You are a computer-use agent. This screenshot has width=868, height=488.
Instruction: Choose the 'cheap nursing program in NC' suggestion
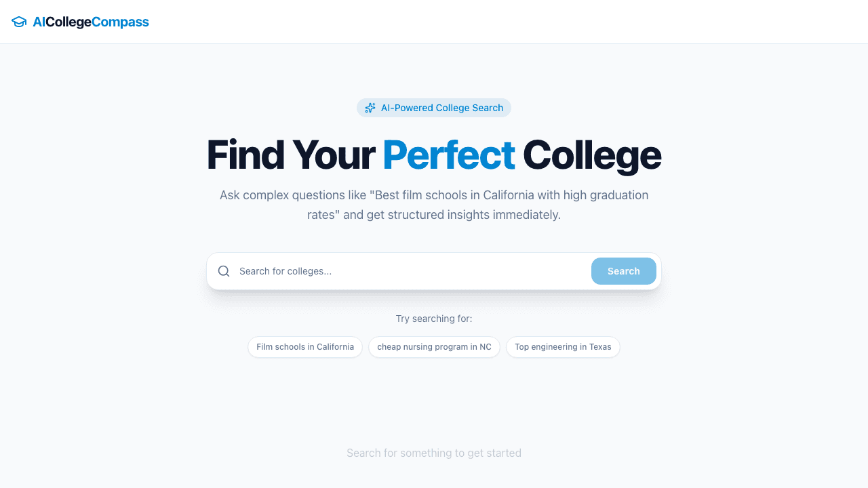[434, 347]
